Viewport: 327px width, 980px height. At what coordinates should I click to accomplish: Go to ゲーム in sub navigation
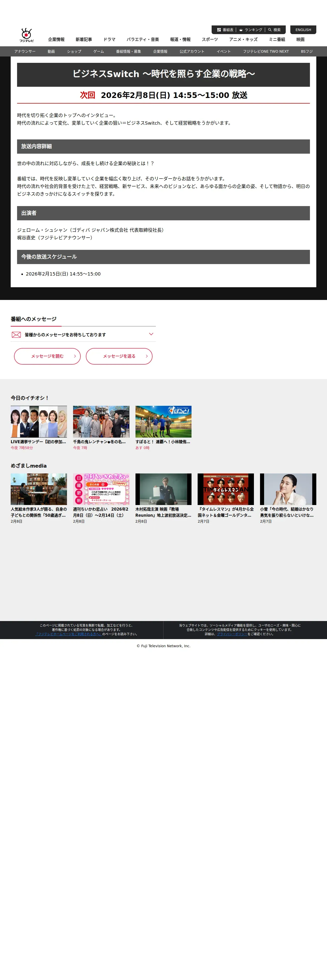pyautogui.click(x=99, y=52)
